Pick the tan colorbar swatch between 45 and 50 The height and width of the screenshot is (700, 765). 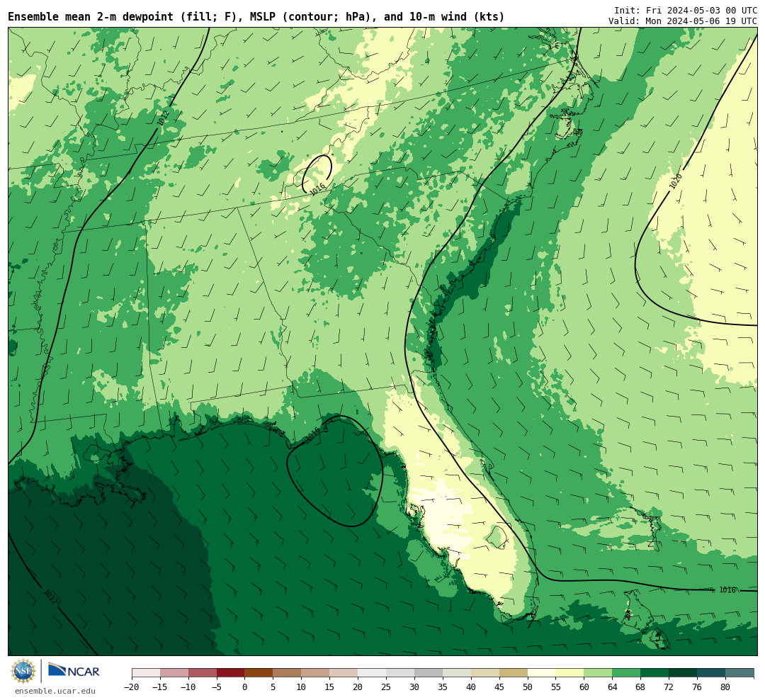tap(514, 673)
